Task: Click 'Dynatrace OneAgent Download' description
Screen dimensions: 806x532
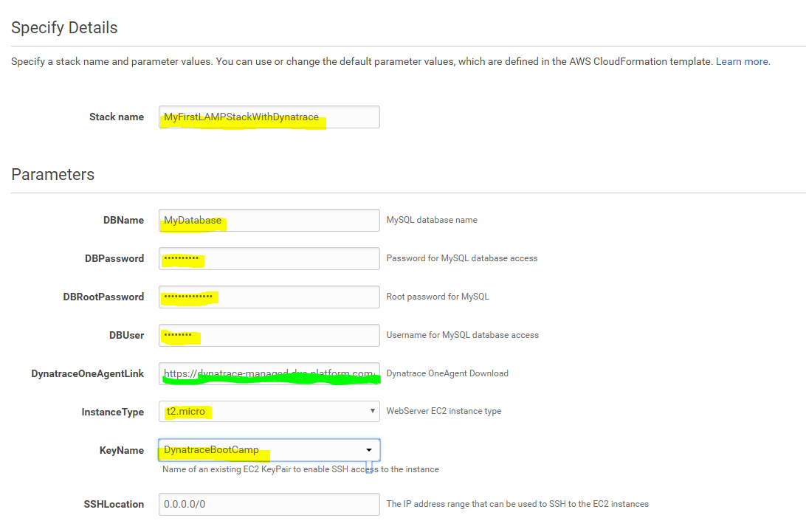Action: (x=447, y=373)
